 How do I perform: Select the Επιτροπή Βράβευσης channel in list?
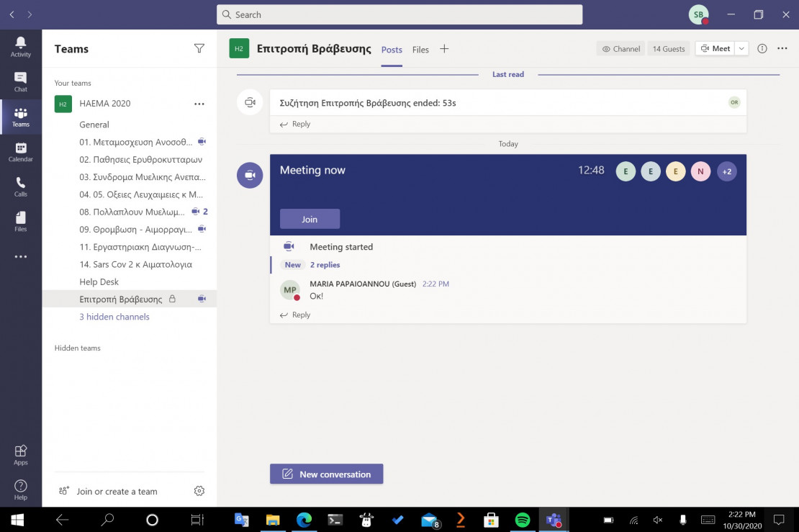pos(130,299)
